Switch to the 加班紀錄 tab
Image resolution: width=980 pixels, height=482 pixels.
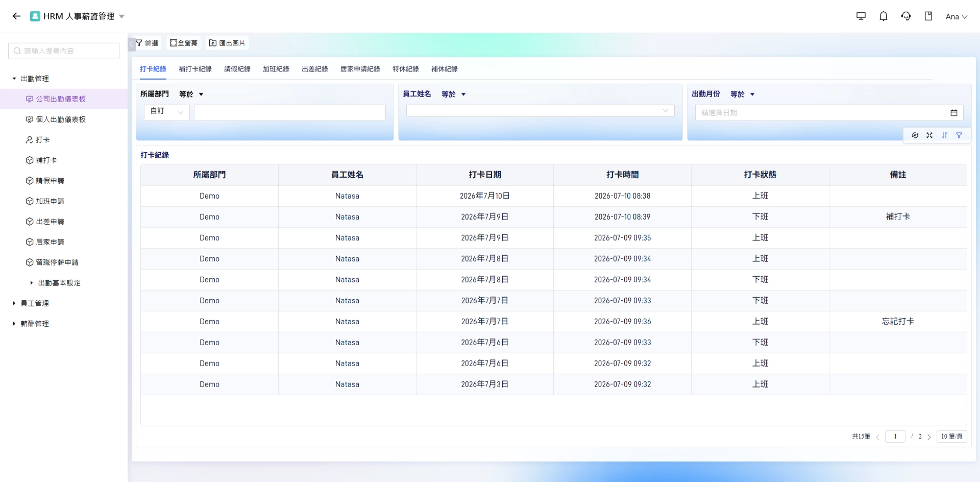tap(276, 69)
